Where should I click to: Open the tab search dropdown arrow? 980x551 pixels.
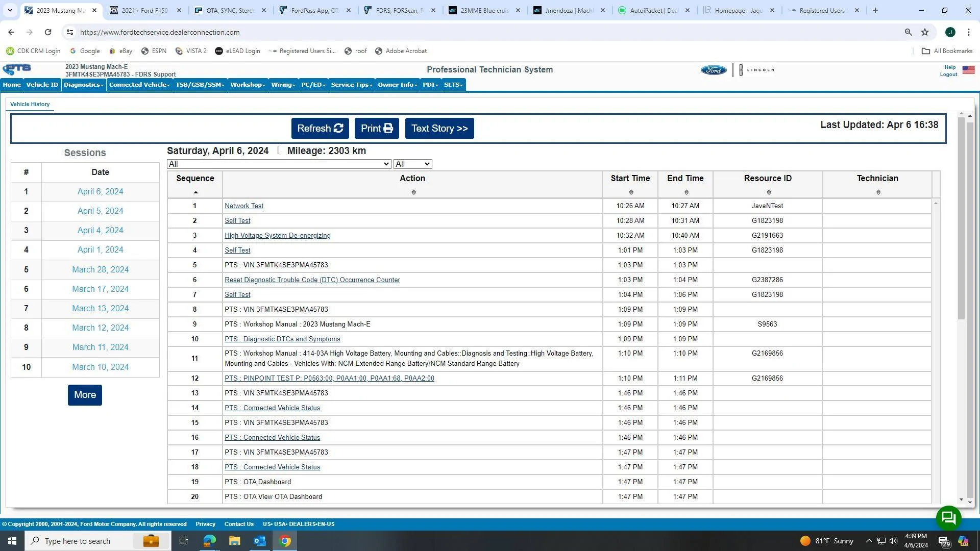click(x=10, y=10)
